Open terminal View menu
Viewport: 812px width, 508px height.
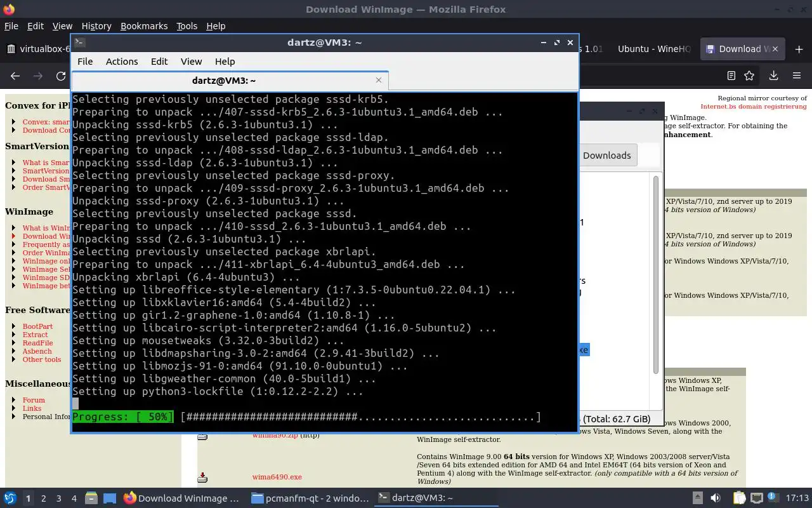tap(191, 62)
